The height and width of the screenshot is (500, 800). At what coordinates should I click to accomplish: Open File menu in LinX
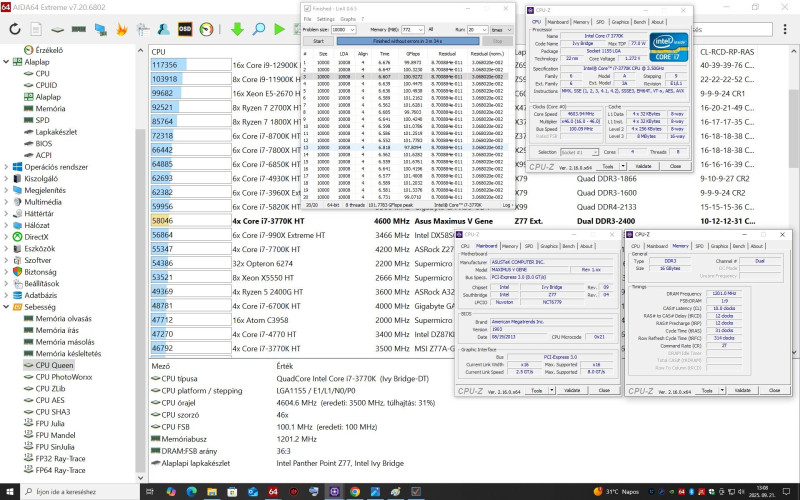(x=308, y=19)
